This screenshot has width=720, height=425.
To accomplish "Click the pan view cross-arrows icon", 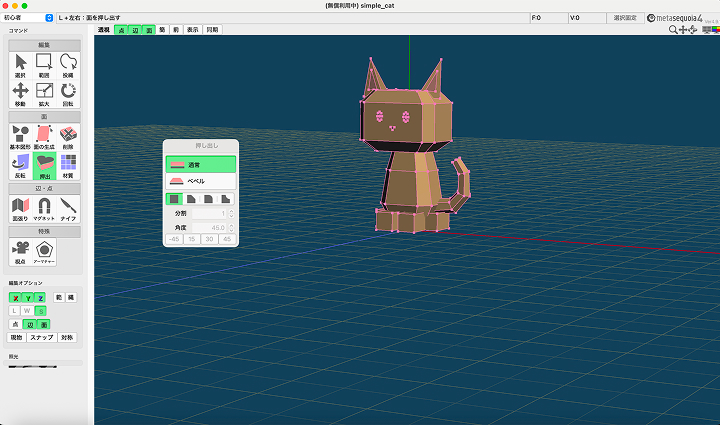I will click(683, 30).
